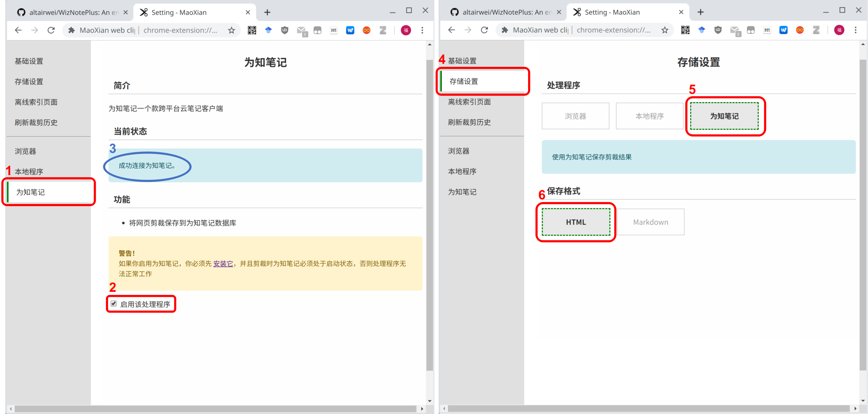Select 为知笔记 in the left window sidebar

pos(48,192)
